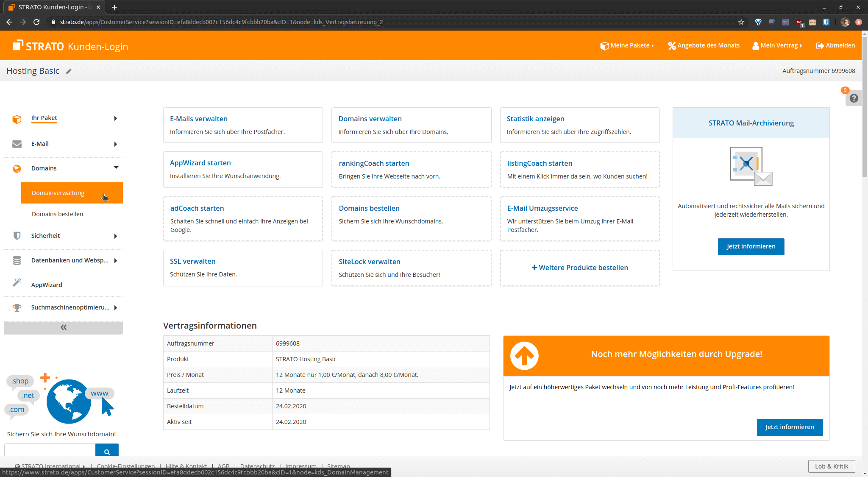The image size is (868, 477).
Task: Open the rankingCoach starten tile
Action: tap(411, 170)
